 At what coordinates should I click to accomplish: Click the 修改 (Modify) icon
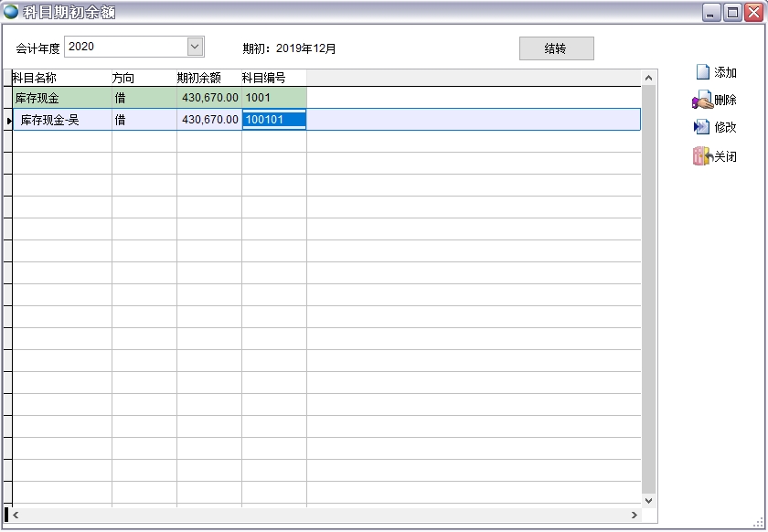pyautogui.click(x=702, y=127)
